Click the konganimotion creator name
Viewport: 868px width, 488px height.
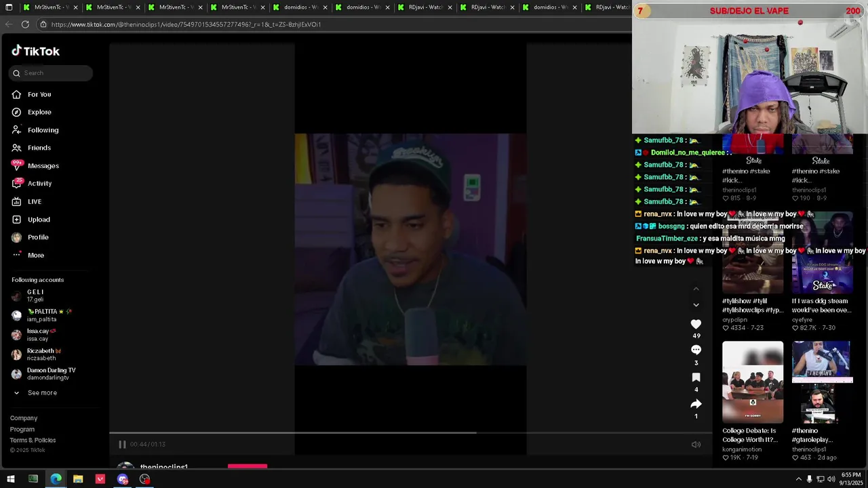pyautogui.click(x=742, y=449)
